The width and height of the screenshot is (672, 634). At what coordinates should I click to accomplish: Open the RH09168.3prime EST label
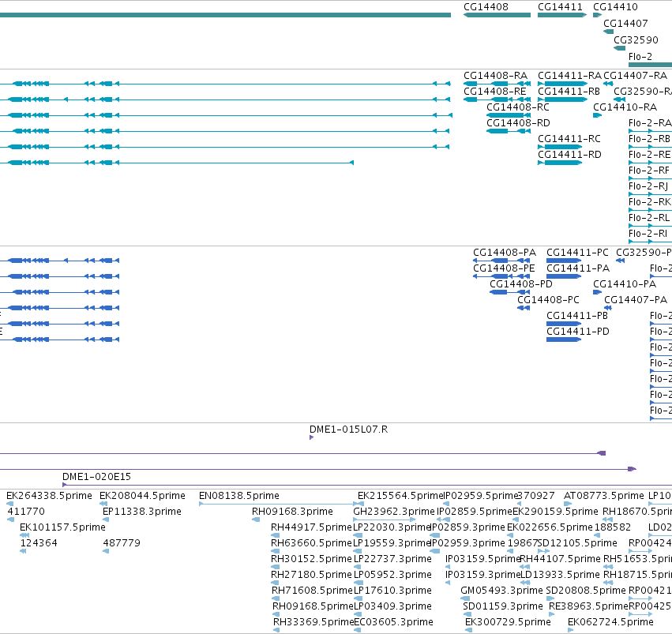click(292, 512)
